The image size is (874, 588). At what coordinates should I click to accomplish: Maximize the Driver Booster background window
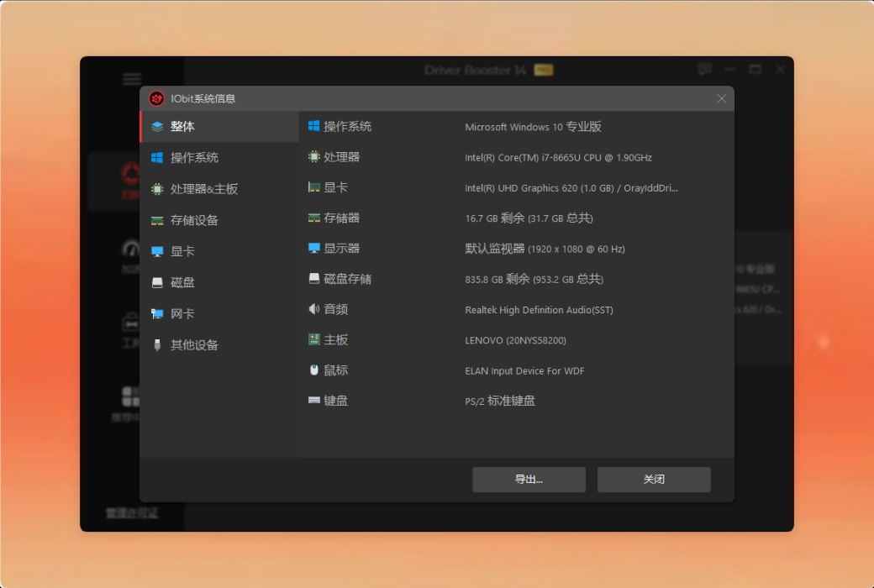click(x=756, y=70)
